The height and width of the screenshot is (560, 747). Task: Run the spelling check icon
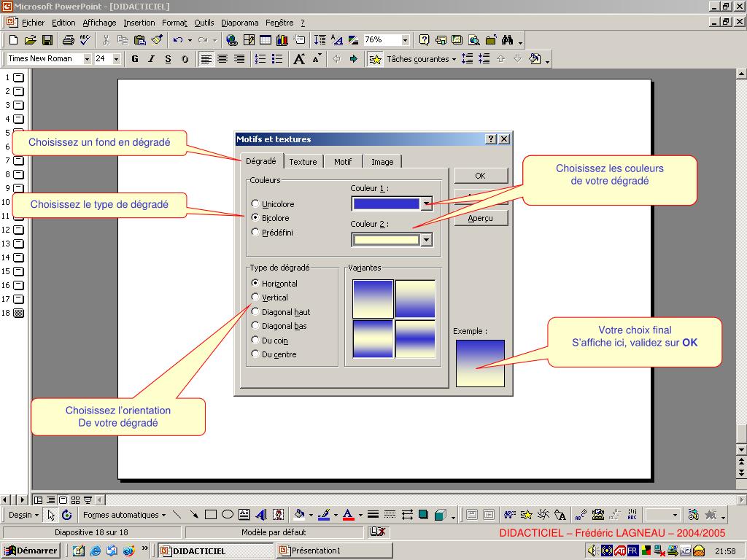click(x=85, y=40)
